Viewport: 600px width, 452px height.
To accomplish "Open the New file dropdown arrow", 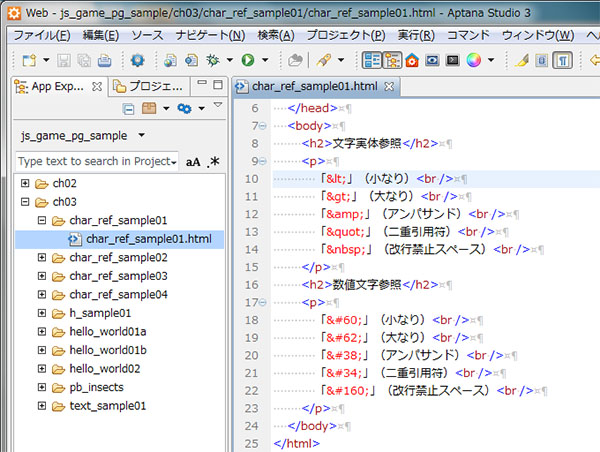I will pos(46,60).
